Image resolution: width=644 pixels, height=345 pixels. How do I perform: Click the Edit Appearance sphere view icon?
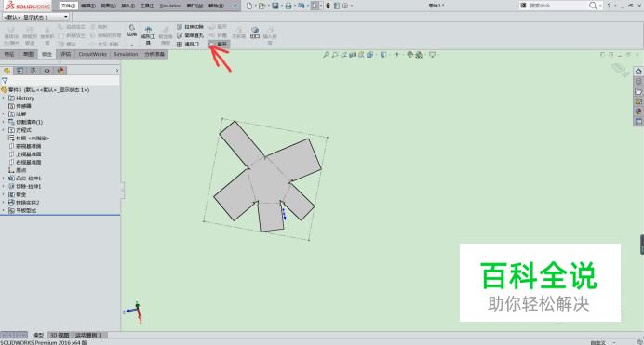[409, 55]
